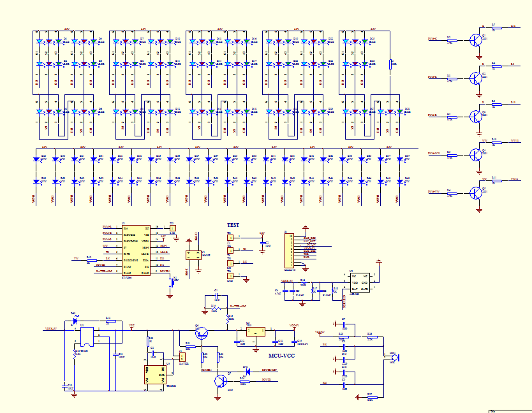Image resolution: width=532 pixels, height=413 pixels.
Task: Click the U3 voltage regulator block
Action: click(255, 331)
